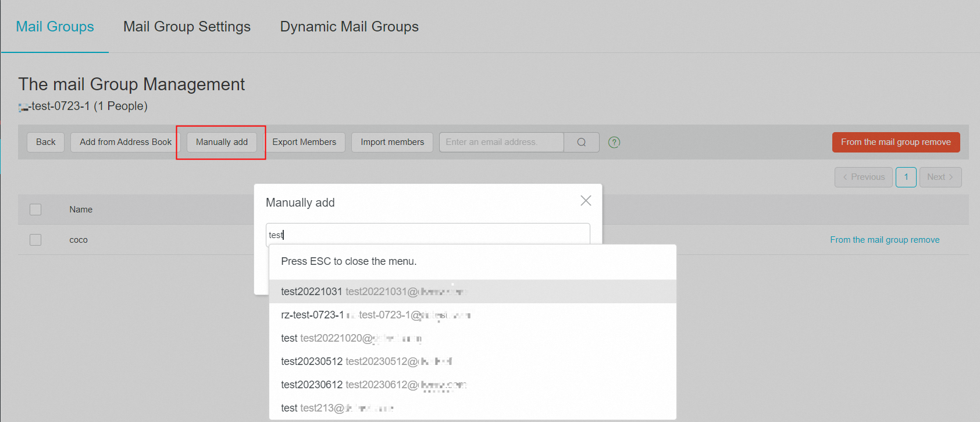Go to the Next page
This screenshot has height=422, width=980.
coord(940,177)
